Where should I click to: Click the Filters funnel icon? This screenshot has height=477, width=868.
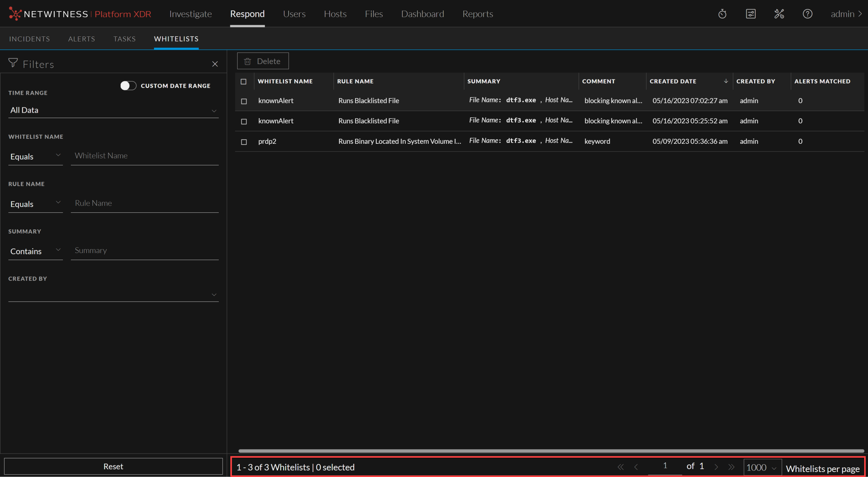13,63
